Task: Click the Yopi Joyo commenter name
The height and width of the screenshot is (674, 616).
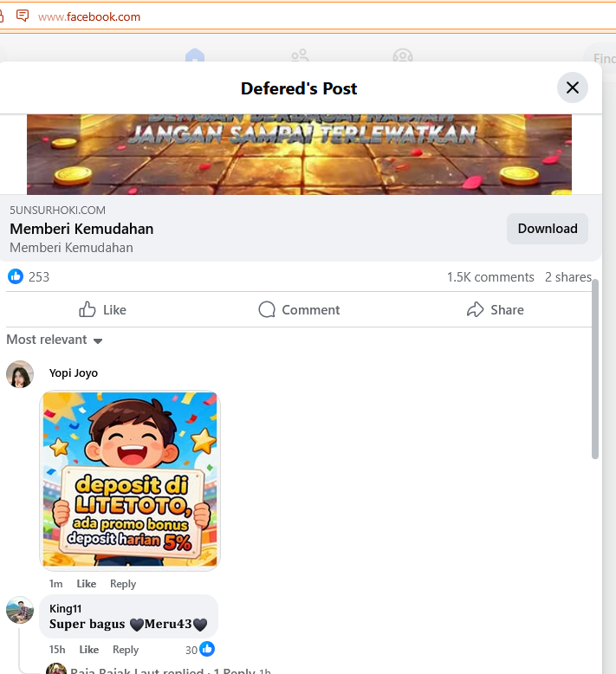Action: click(74, 373)
